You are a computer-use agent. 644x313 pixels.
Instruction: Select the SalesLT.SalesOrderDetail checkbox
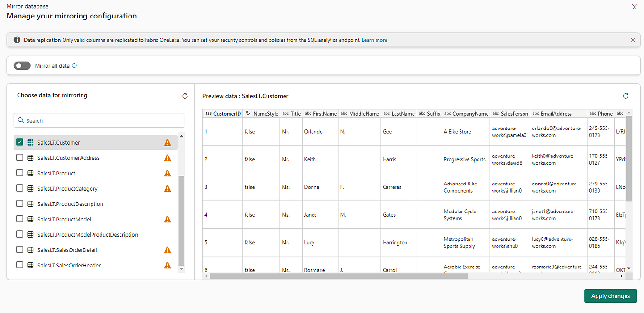(19, 250)
